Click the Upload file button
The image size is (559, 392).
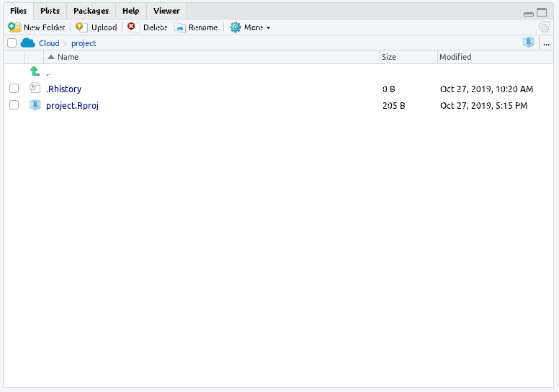(x=97, y=27)
